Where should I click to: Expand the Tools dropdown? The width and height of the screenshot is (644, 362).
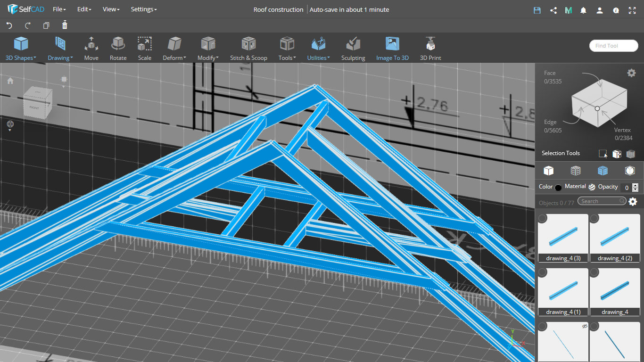pos(287,49)
